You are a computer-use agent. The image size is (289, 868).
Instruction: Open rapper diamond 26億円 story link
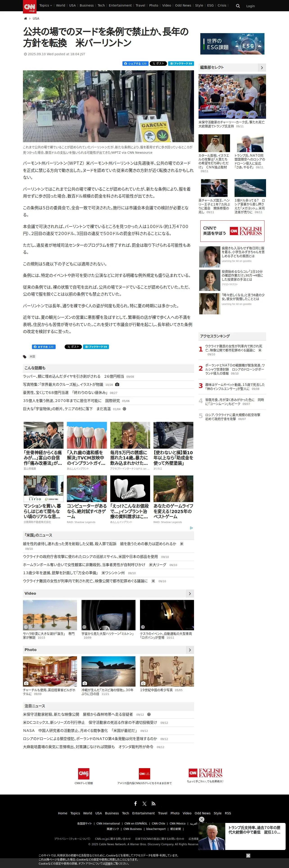pyautogui.click(x=73, y=376)
